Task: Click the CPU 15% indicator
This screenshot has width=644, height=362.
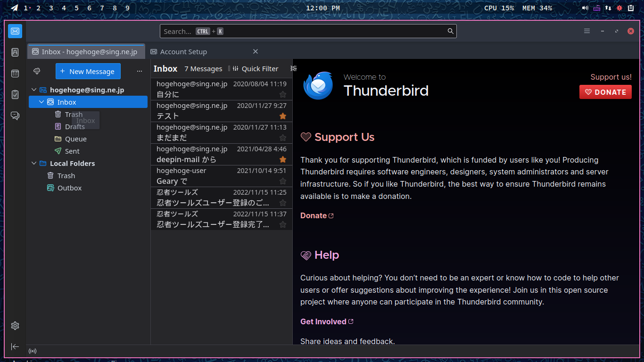Action: click(499, 8)
